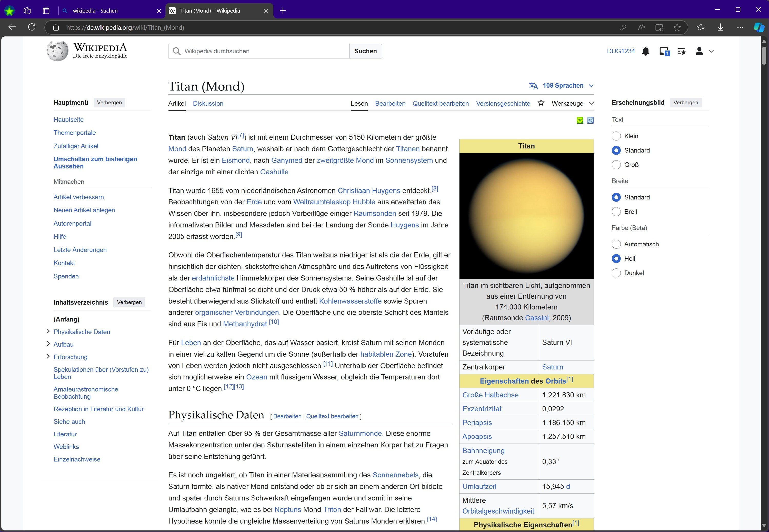Viewport: 769px width, 532px height.
Task: Open the watchlist icon in header
Action: pyautogui.click(x=681, y=51)
